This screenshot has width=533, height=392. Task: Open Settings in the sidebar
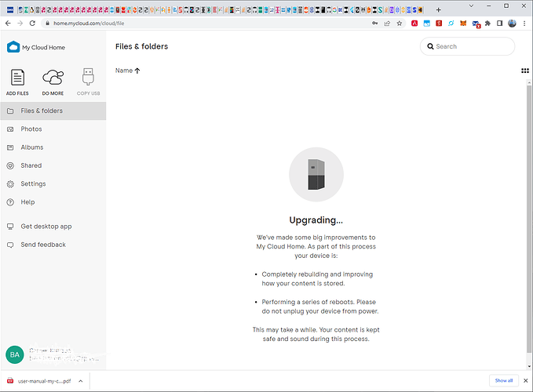[53, 184]
